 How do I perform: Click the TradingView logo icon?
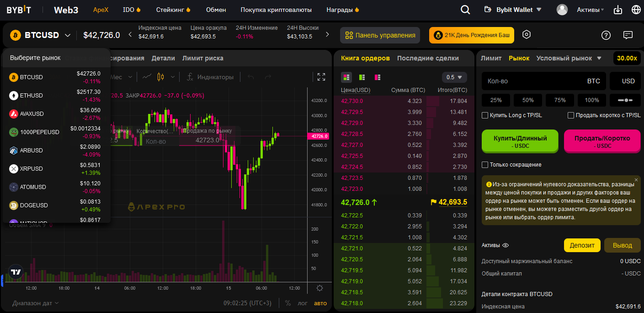pyautogui.click(x=16, y=271)
